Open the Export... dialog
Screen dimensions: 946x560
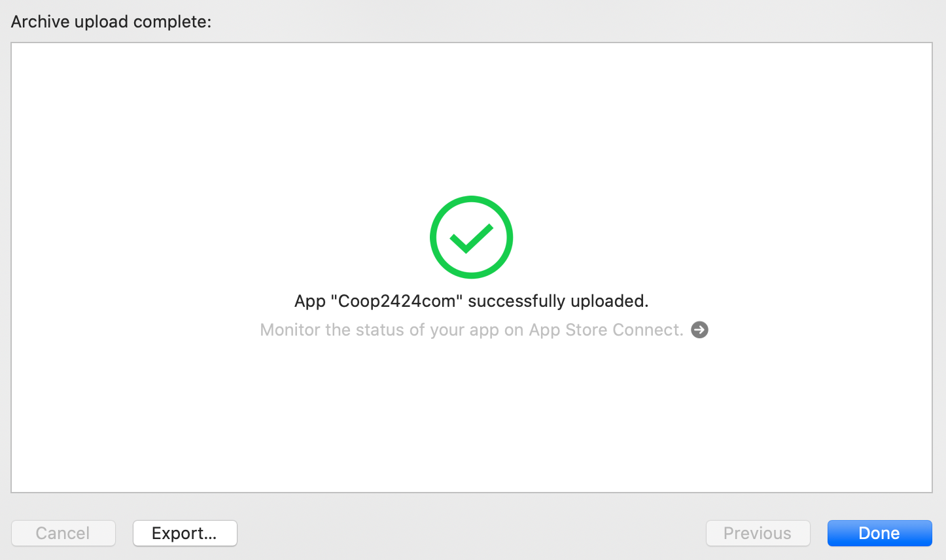[x=184, y=533]
